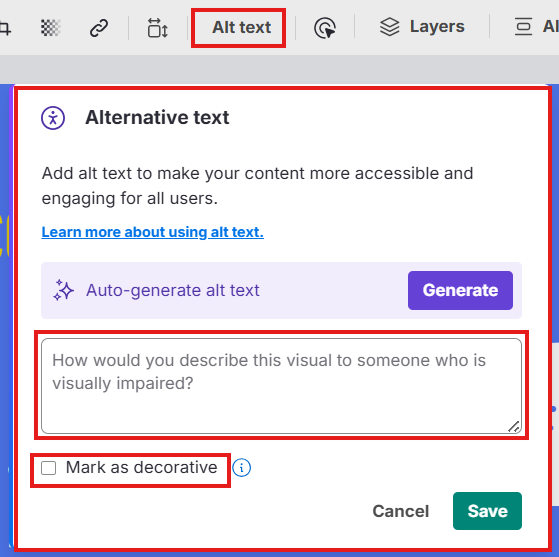Click the accessibility icon beside Alternative text
The height and width of the screenshot is (557, 559).
pyautogui.click(x=53, y=118)
